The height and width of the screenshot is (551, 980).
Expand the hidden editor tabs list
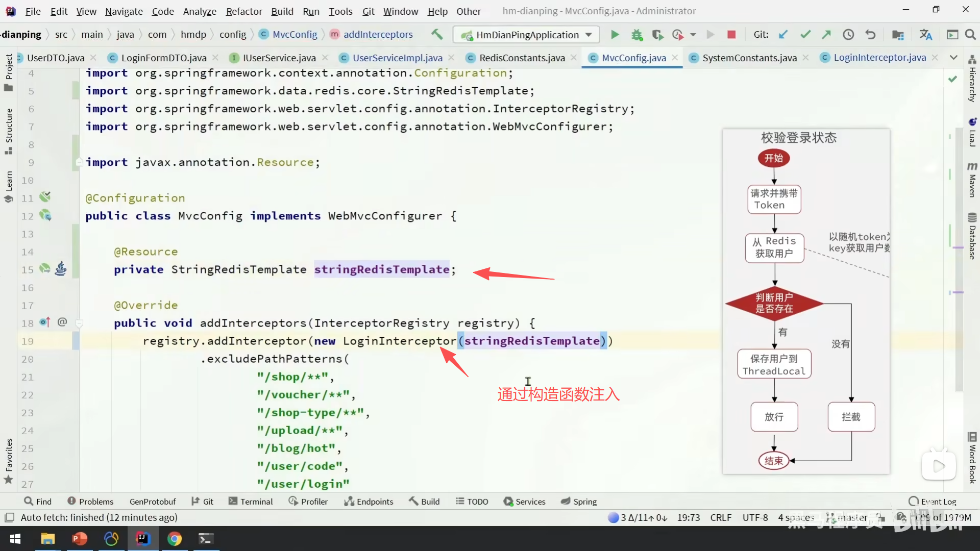click(953, 58)
